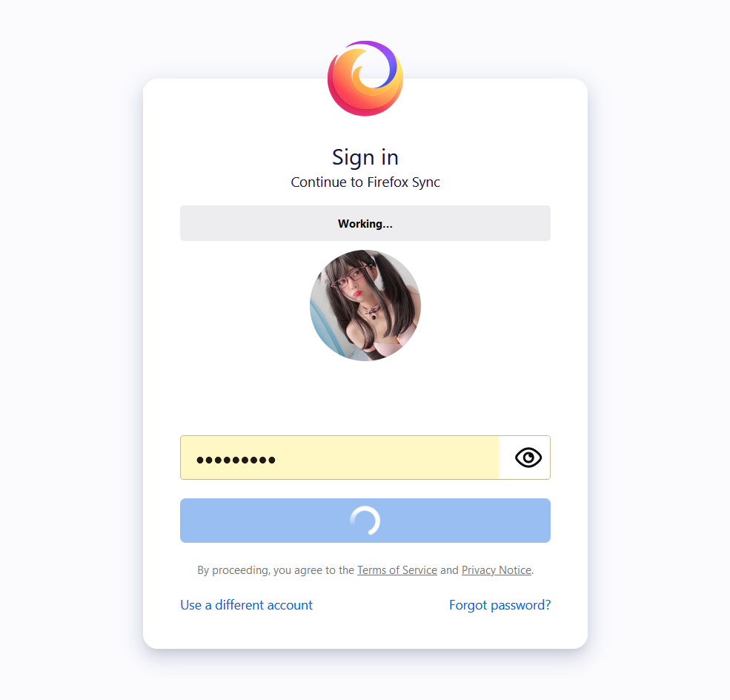Click the "Continue to Firefox Sync" subtitle
The image size is (730, 700).
[365, 182]
